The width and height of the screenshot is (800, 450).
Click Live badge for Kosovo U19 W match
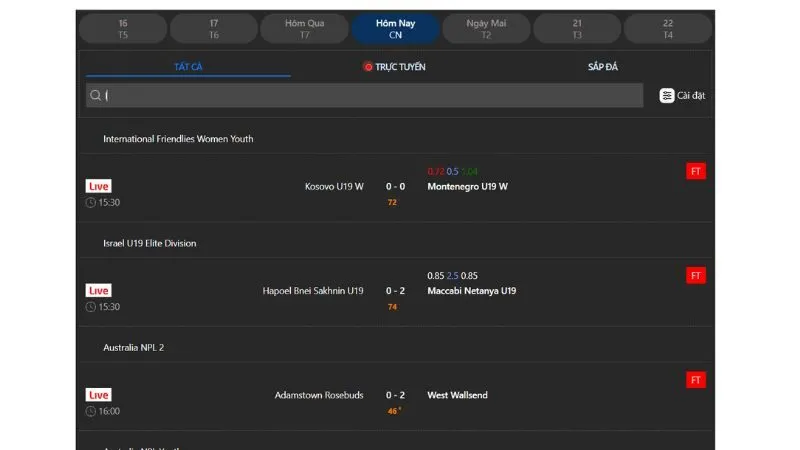click(98, 186)
